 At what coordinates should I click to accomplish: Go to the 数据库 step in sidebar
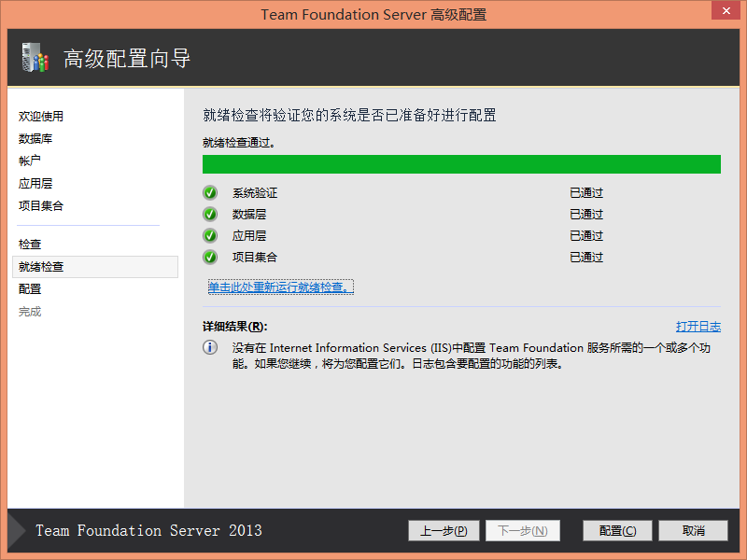35,138
